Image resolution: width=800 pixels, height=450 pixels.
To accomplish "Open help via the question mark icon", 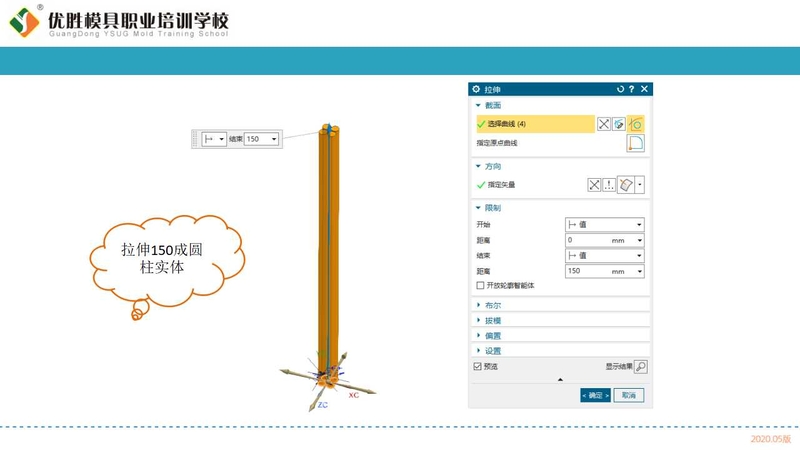I will 632,89.
